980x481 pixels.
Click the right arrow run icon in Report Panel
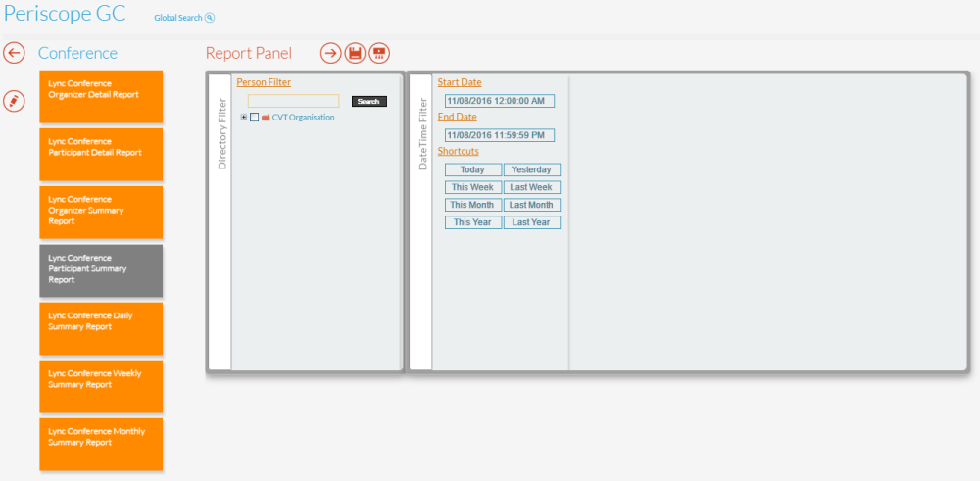click(x=331, y=53)
